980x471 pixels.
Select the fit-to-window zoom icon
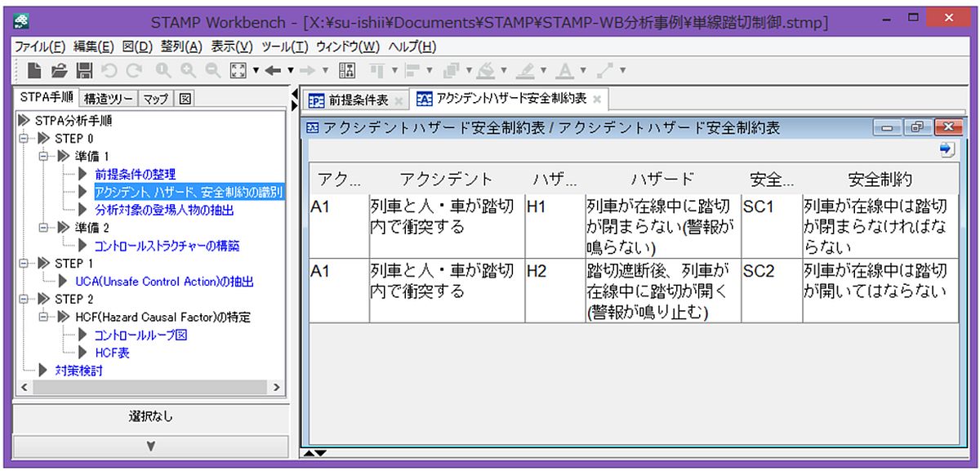pyautogui.click(x=238, y=69)
